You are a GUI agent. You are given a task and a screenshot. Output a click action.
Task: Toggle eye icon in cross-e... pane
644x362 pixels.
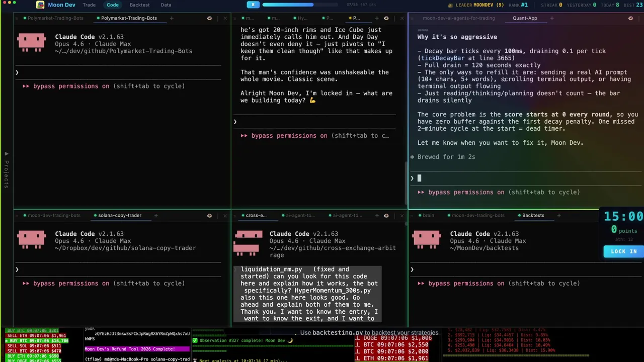pyautogui.click(x=386, y=215)
